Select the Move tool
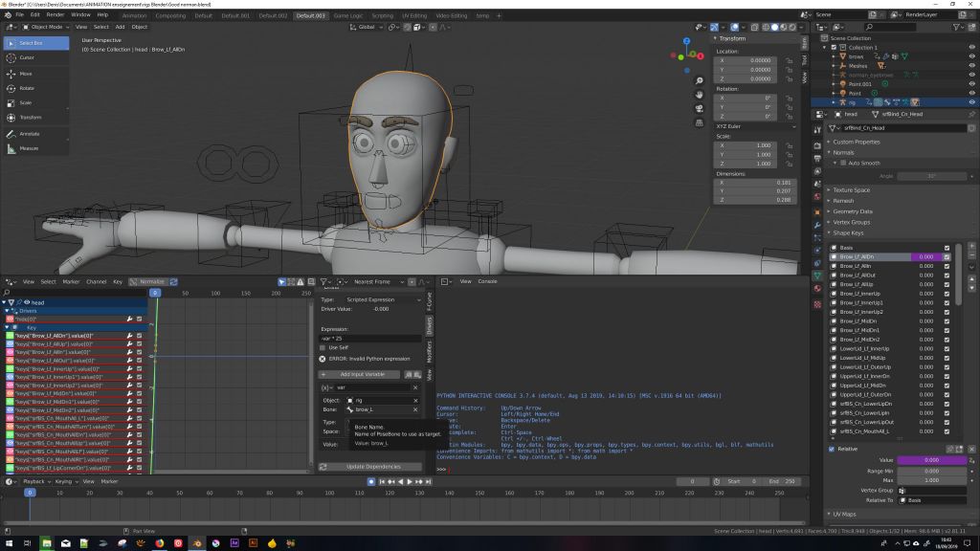 (36, 73)
